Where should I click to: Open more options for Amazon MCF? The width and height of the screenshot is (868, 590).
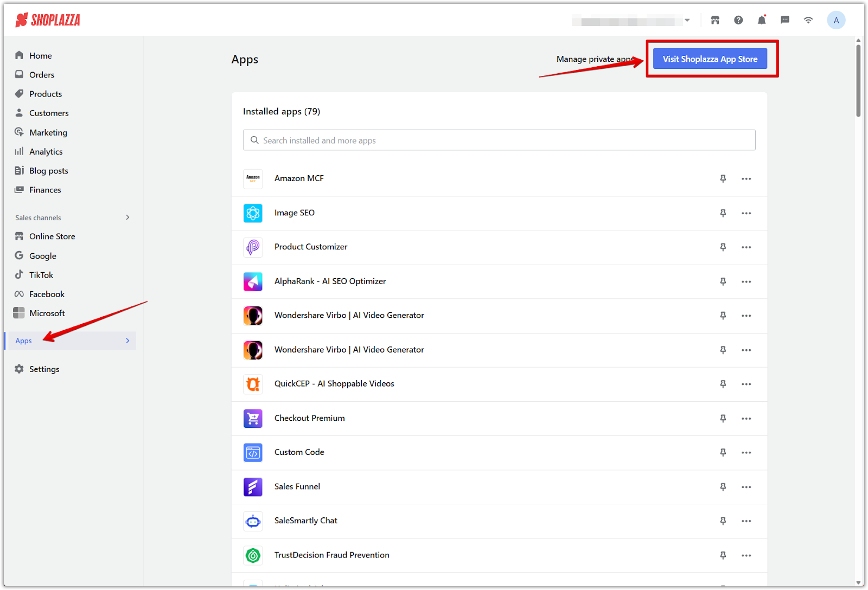(746, 178)
